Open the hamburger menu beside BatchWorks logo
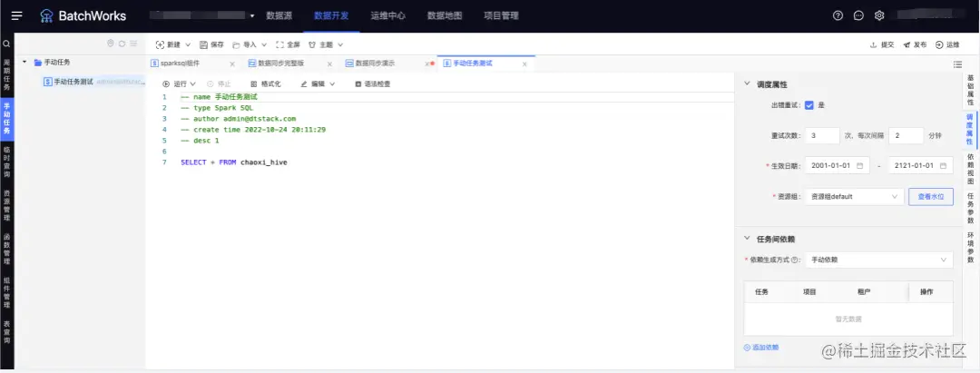 tap(17, 15)
